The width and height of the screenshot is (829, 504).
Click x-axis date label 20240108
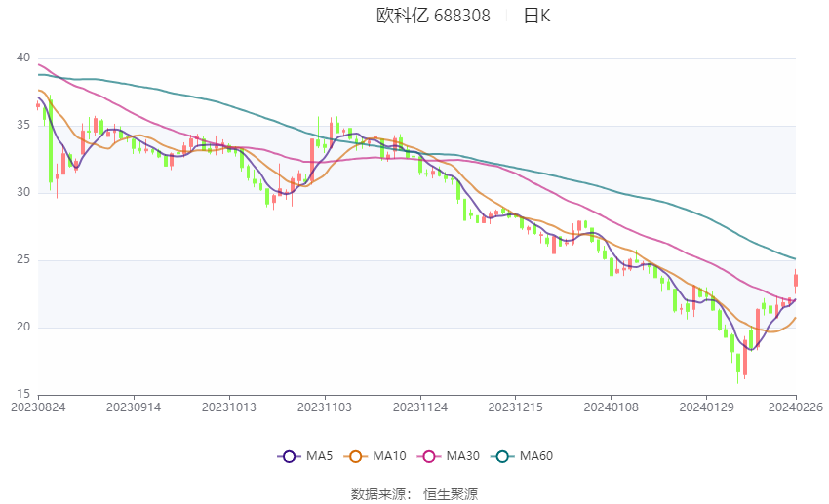click(612, 407)
